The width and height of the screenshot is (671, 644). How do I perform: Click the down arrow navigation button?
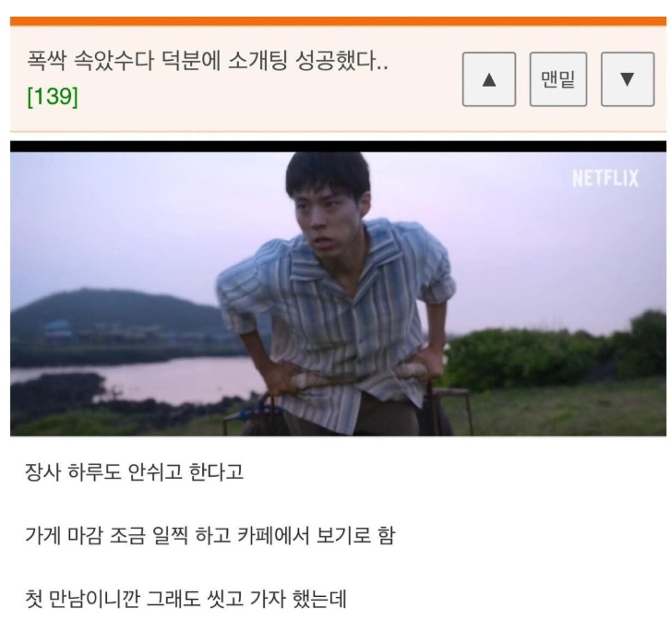[x=628, y=79]
